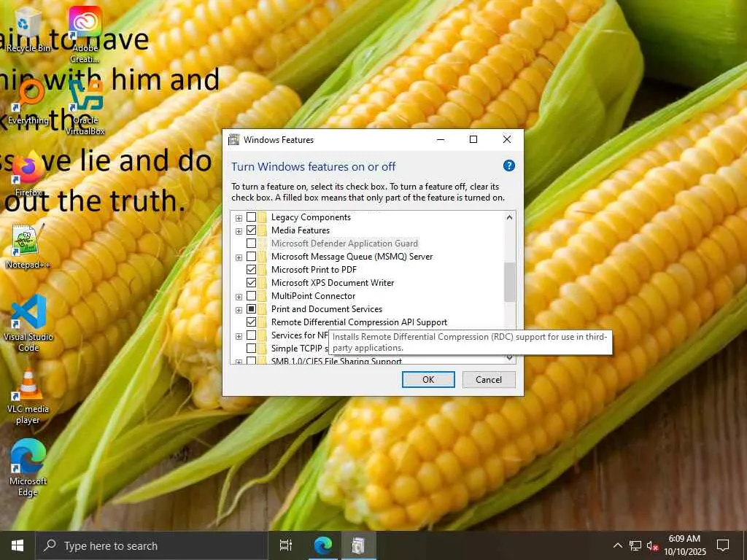Click the Windows Features title bar icon
Screen dimensions: 747x560
[x=233, y=139]
